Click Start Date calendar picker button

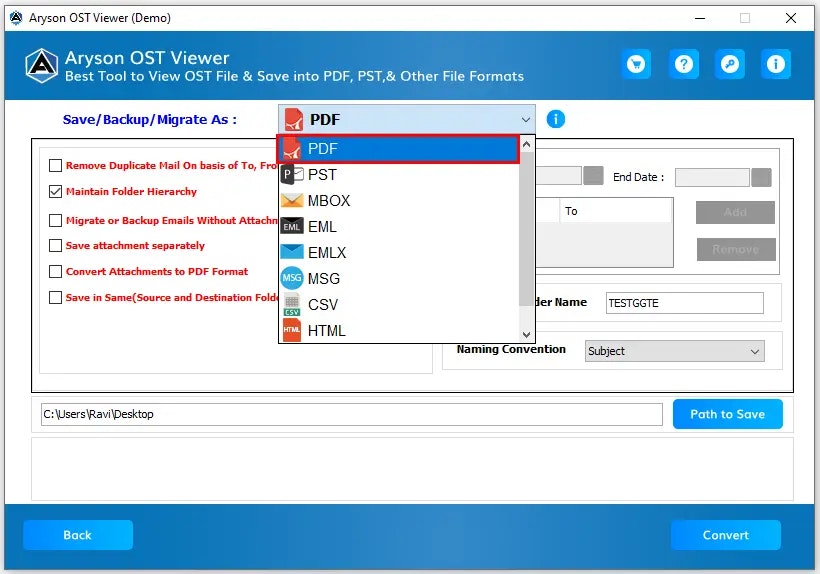pos(593,175)
